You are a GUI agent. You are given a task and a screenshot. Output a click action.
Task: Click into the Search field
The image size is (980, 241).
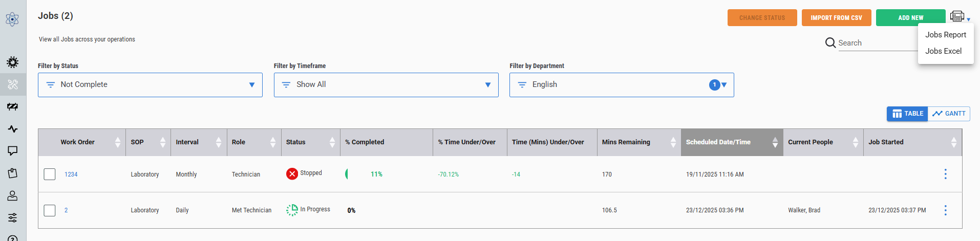click(877, 43)
